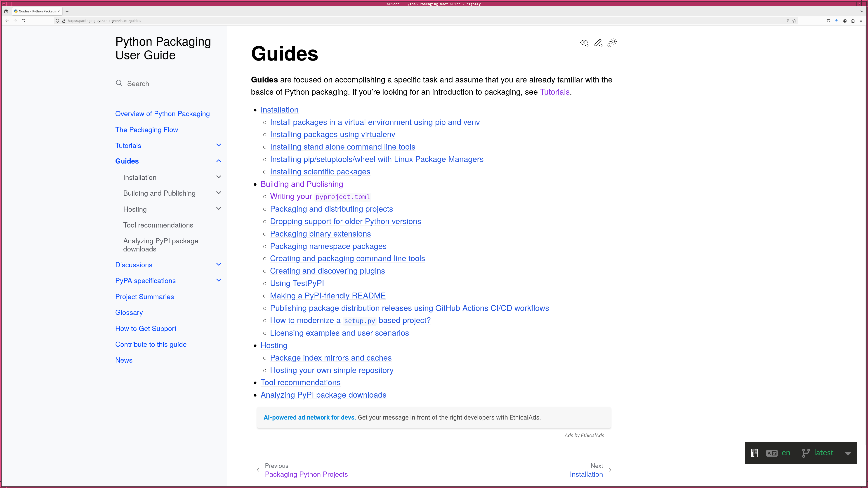Toggle the light/dark theme sun icon

tap(612, 42)
